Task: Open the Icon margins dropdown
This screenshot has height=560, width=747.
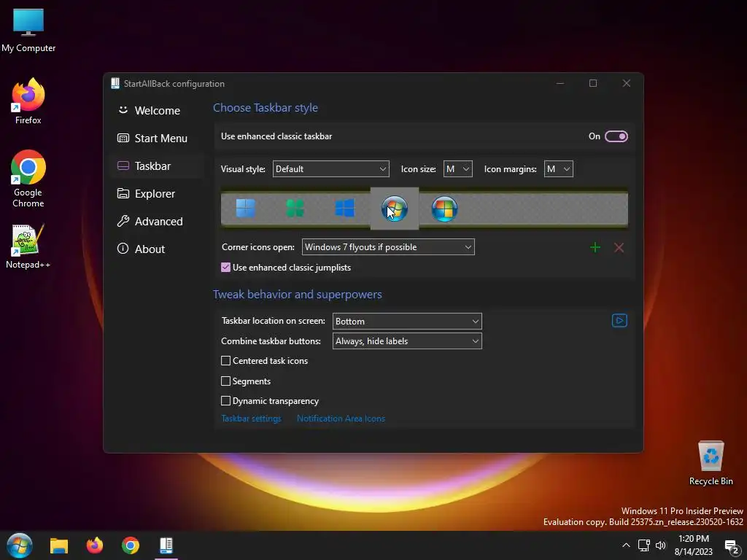Action: [x=558, y=169]
